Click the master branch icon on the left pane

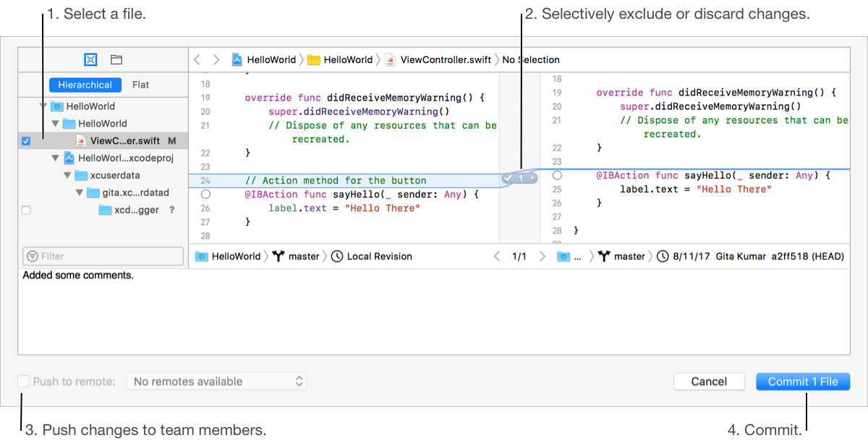pyautogui.click(x=278, y=256)
